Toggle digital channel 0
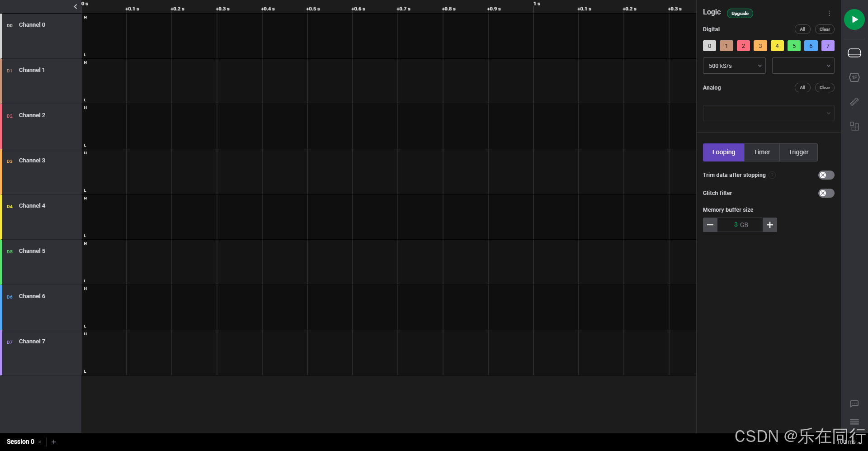 coord(709,46)
